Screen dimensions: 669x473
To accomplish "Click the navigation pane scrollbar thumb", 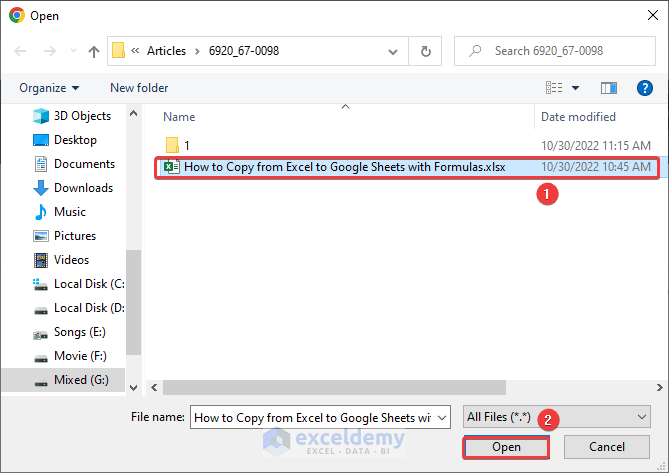I will pyautogui.click(x=134, y=302).
